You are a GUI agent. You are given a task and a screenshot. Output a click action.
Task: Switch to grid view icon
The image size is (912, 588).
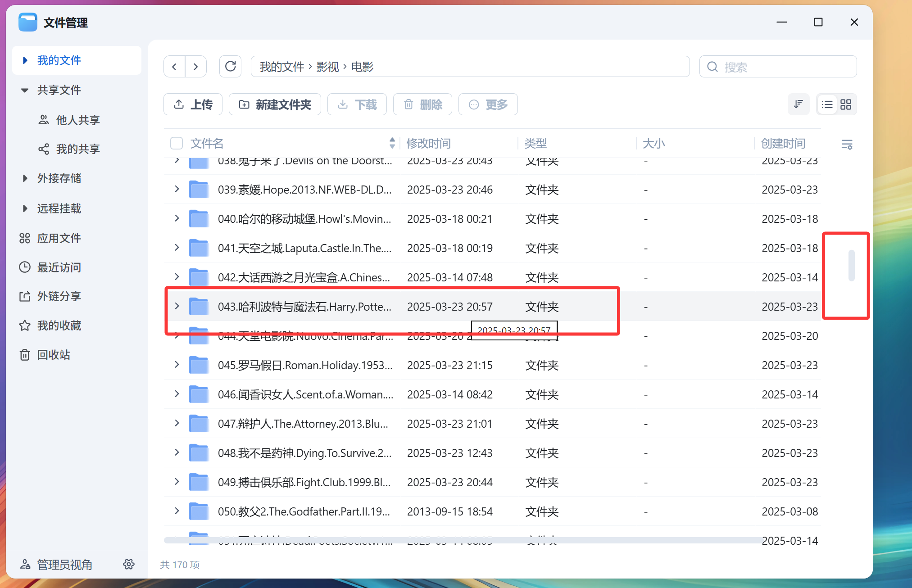tap(846, 104)
